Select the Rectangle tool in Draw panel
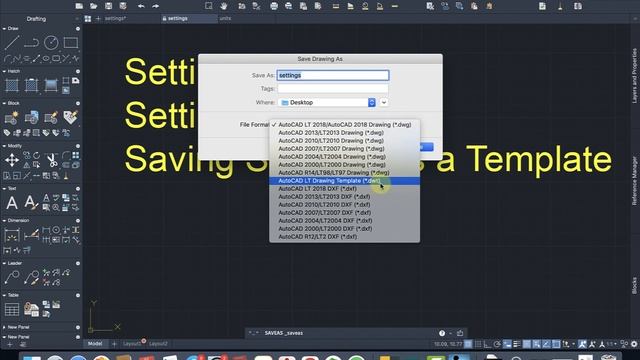 (71, 42)
